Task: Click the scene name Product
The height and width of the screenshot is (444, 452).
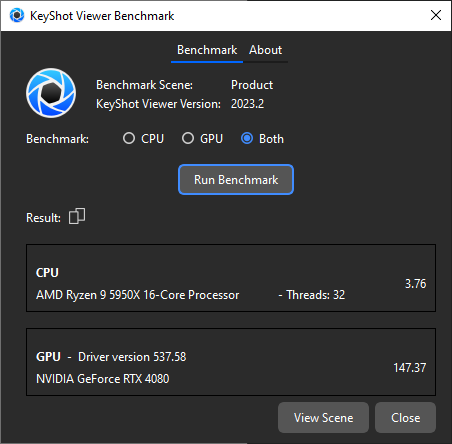Action: coord(252,85)
